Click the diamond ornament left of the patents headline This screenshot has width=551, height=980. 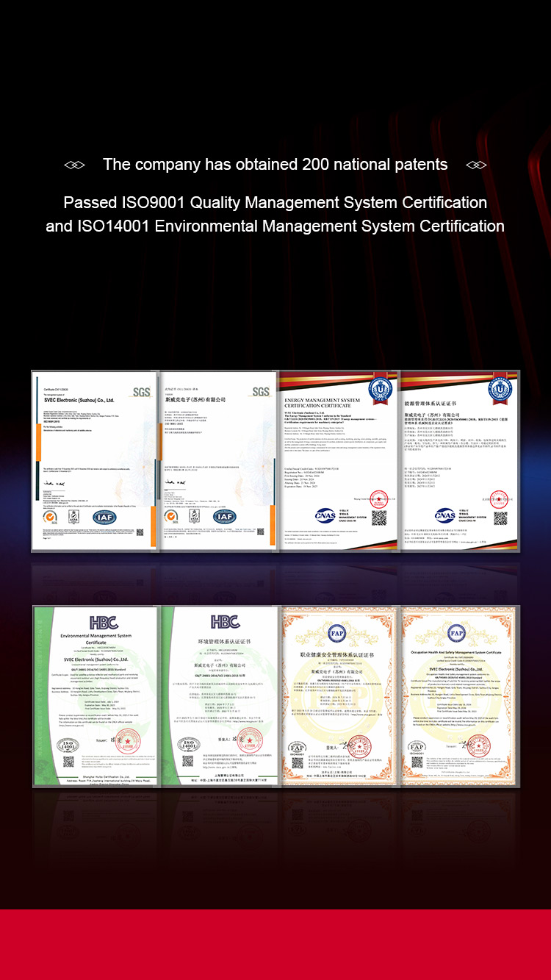pos(75,165)
